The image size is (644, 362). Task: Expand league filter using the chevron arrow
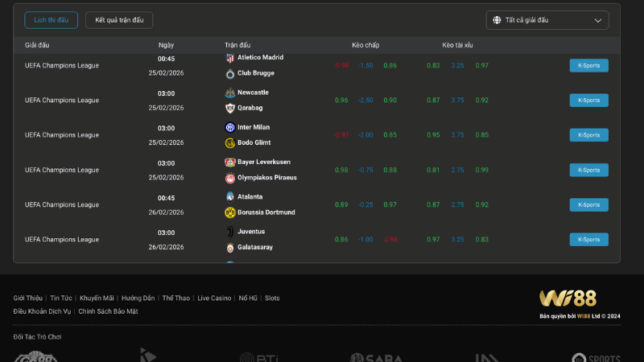point(598,21)
